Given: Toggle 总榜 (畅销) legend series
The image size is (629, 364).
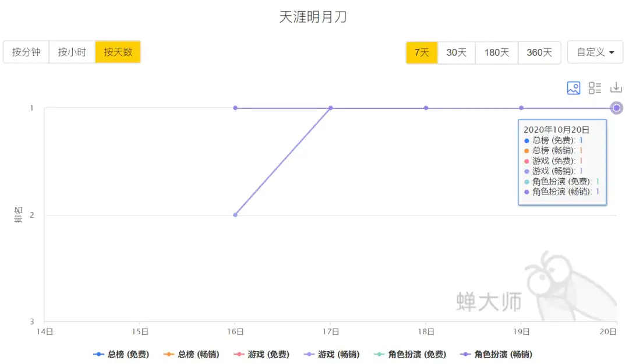Looking at the screenshot, I should click(192, 354).
